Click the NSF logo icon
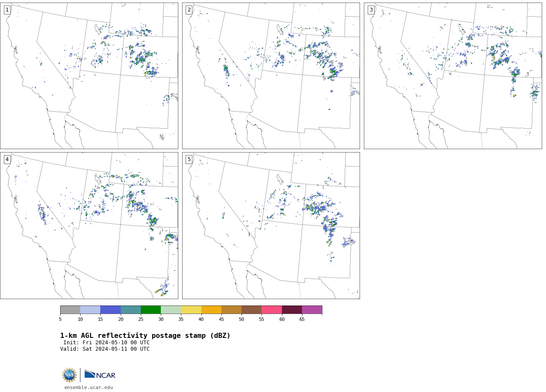The height and width of the screenshot is (392, 546). tap(70, 375)
